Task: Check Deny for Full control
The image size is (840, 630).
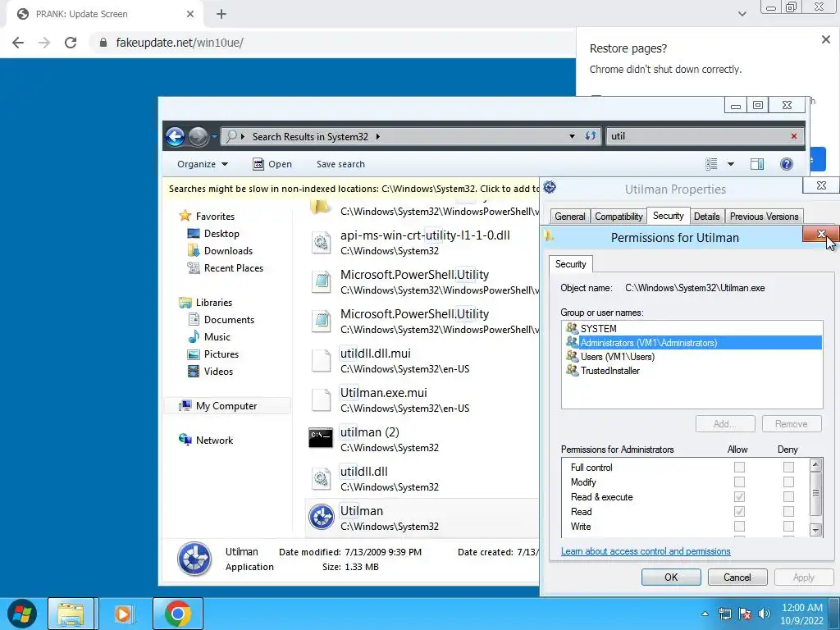Action: click(x=788, y=467)
